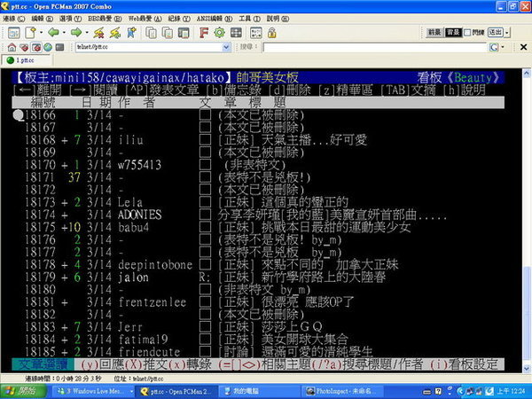Open the 編輯 (E) menu
Viewport: 532px width, 399px height.
(42, 19)
